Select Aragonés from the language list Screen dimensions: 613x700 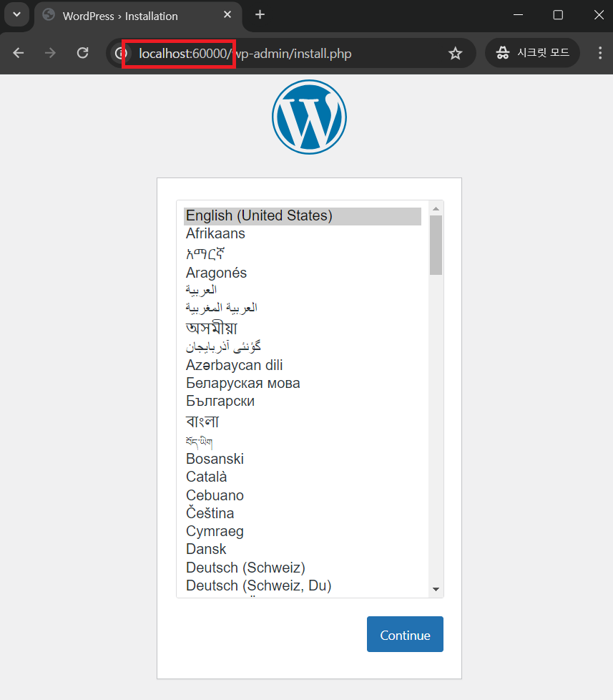[x=303, y=273]
